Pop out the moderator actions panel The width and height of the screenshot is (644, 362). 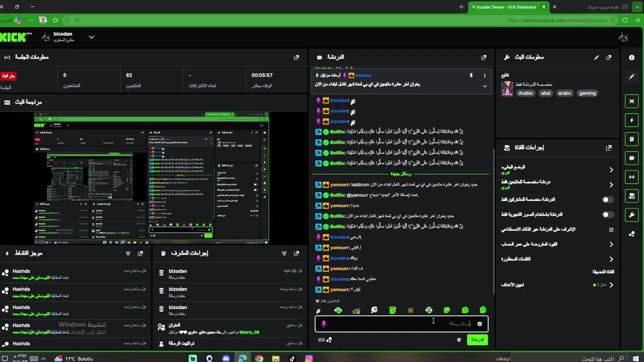pyautogui.click(x=296, y=253)
